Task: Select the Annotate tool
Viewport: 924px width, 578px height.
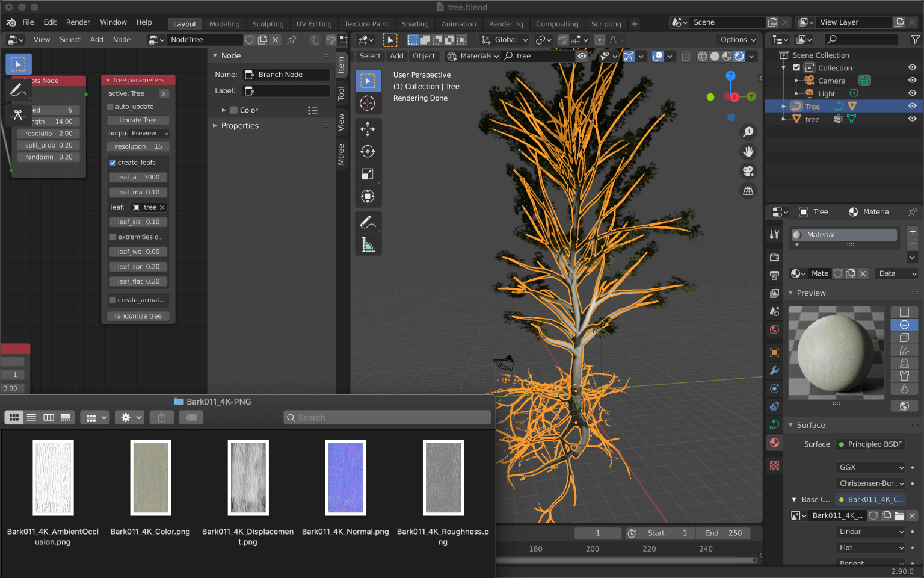Action: (x=368, y=222)
